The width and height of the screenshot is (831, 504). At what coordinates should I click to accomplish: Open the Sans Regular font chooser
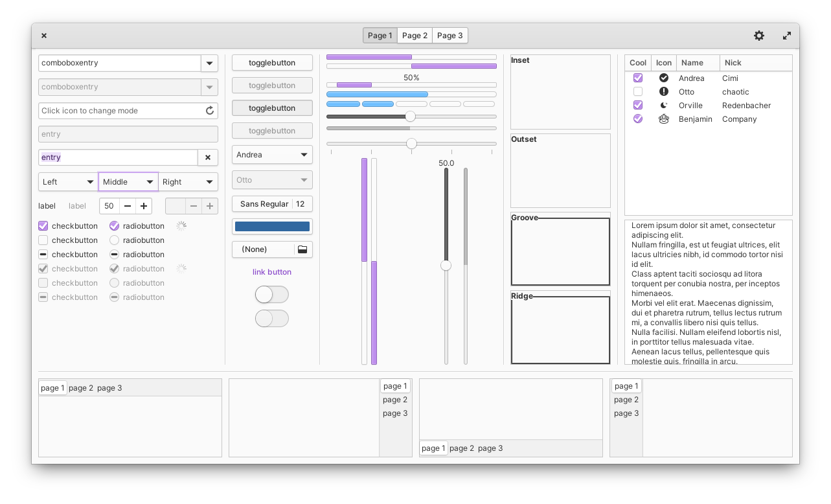(x=272, y=204)
